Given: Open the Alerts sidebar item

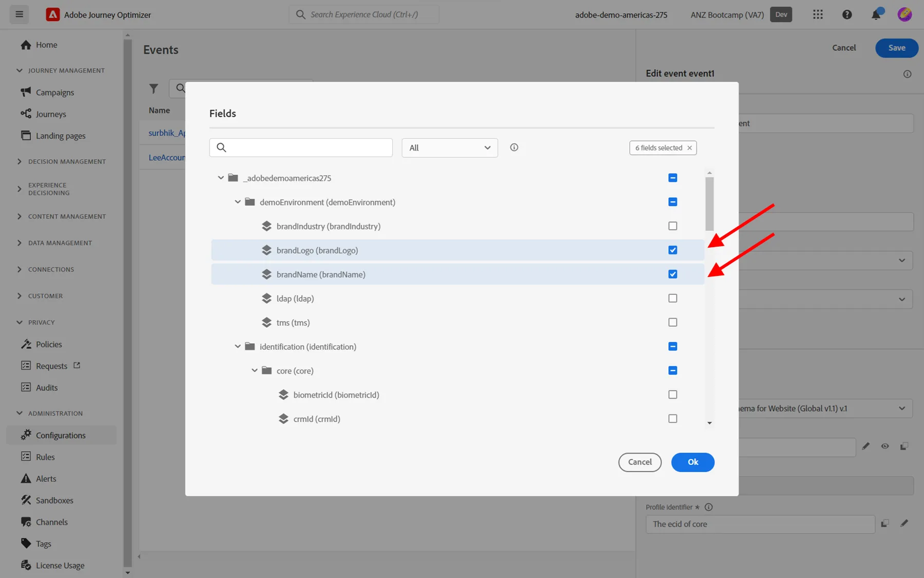Looking at the screenshot, I should pyautogui.click(x=46, y=479).
